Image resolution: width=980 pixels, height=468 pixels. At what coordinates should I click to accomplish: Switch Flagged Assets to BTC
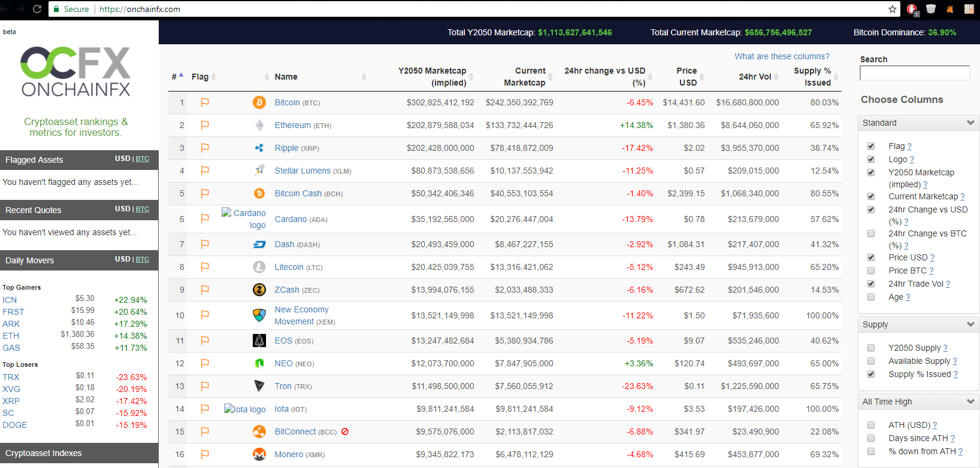point(143,159)
